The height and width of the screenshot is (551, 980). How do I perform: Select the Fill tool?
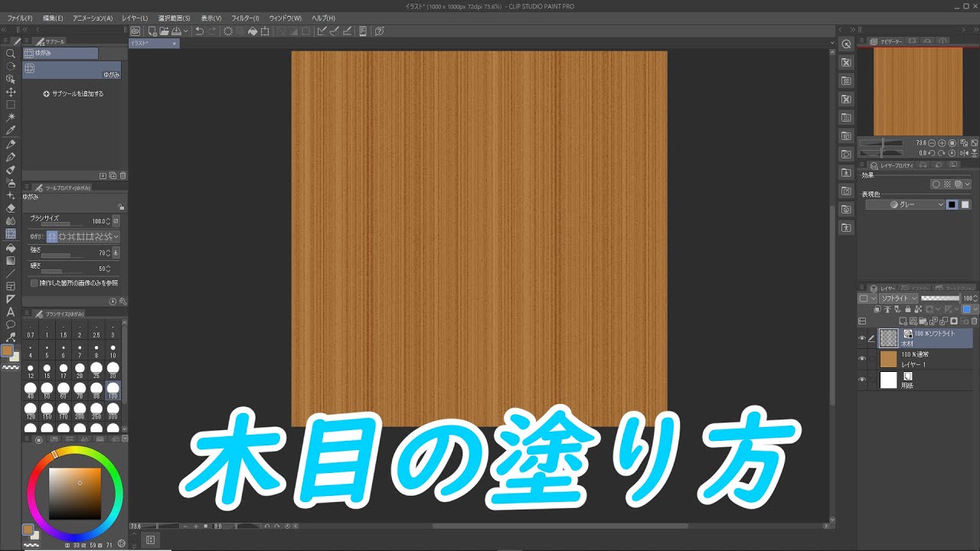[10, 249]
